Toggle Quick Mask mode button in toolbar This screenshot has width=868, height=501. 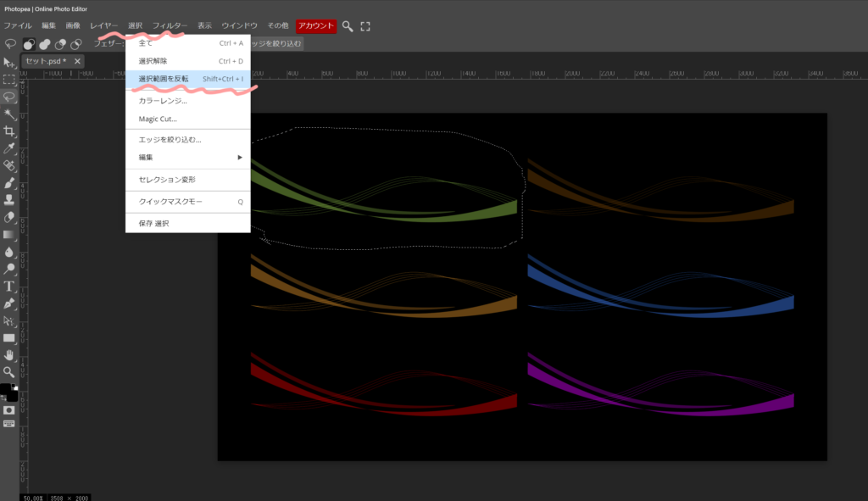(x=9, y=409)
